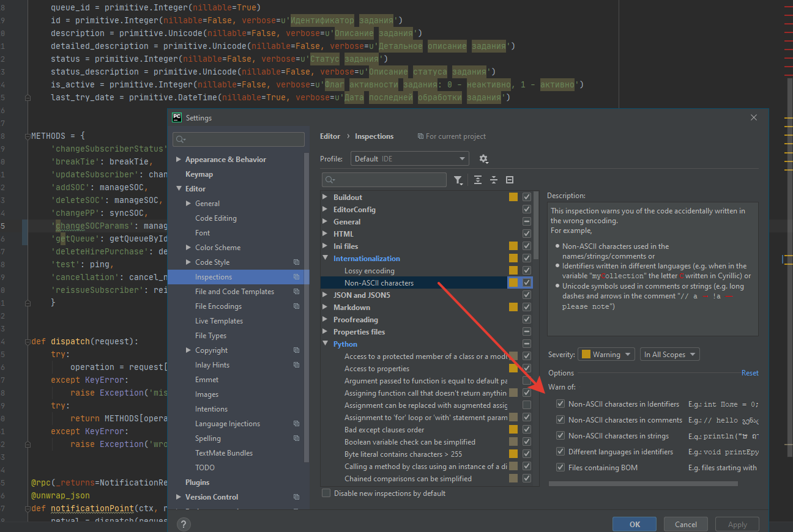Click project-level icon beside Code Style
The height and width of the screenshot is (532, 793).
(x=296, y=262)
